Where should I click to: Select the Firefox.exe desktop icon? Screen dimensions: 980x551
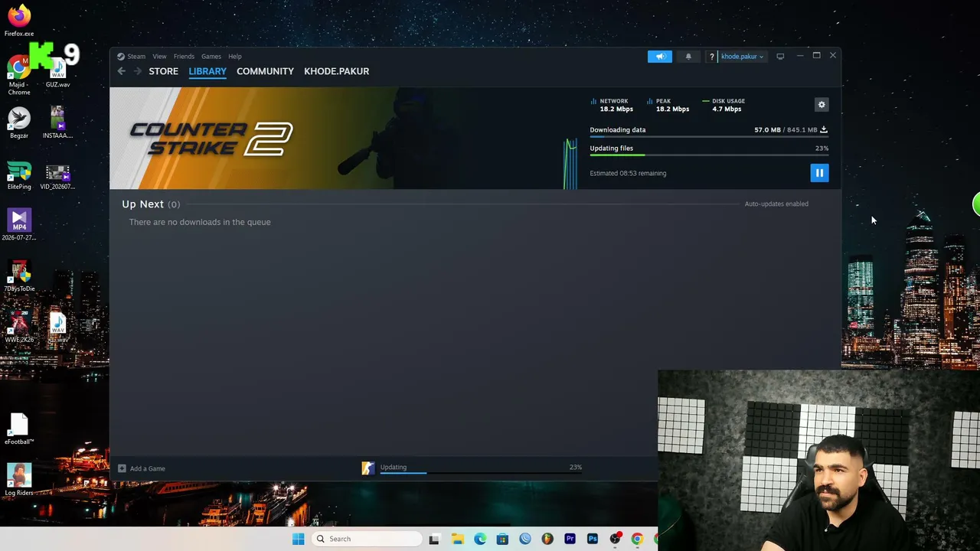tap(19, 20)
